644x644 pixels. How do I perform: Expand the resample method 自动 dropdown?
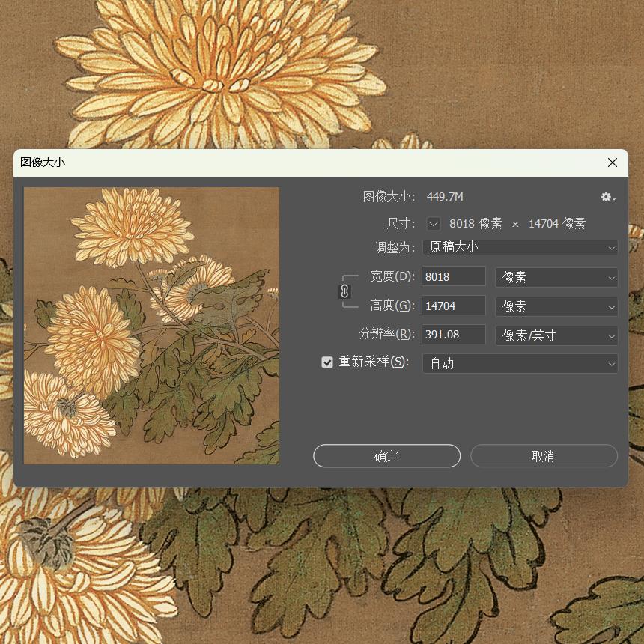(520, 363)
